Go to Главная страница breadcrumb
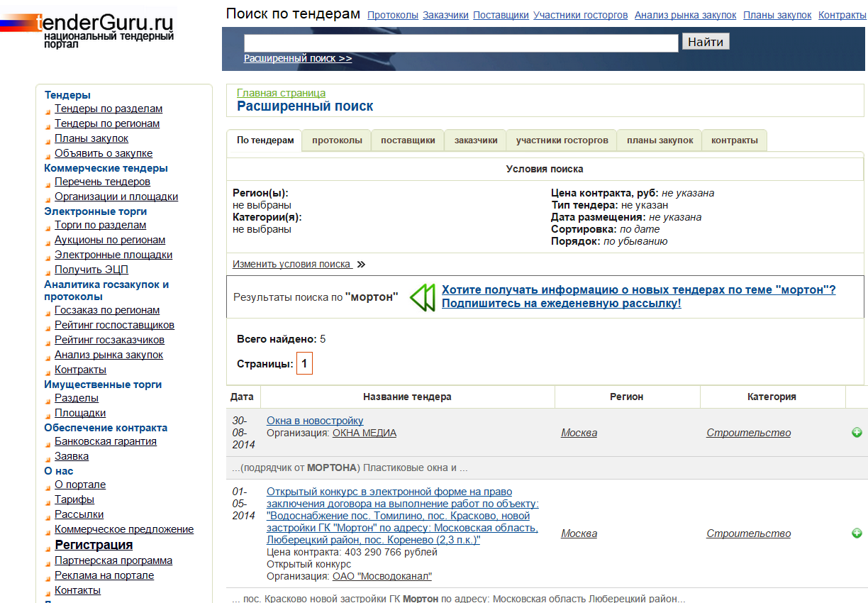This screenshot has width=868, height=603. click(x=281, y=93)
